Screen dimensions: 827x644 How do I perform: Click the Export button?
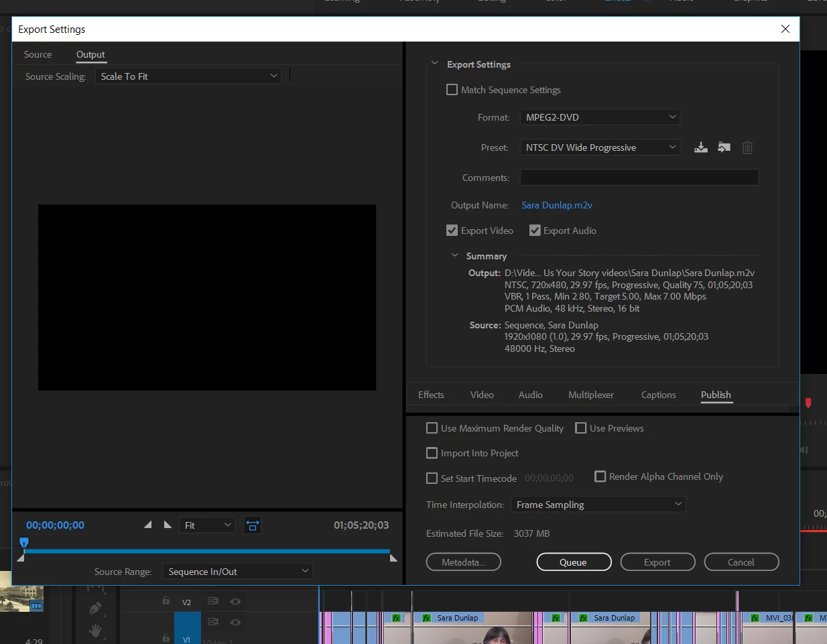tap(657, 562)
